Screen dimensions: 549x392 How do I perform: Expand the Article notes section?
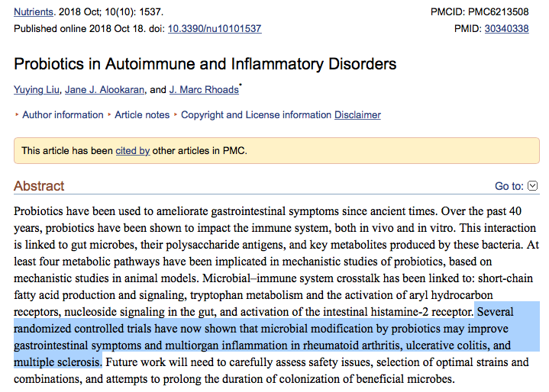click(x=142, y=115)
